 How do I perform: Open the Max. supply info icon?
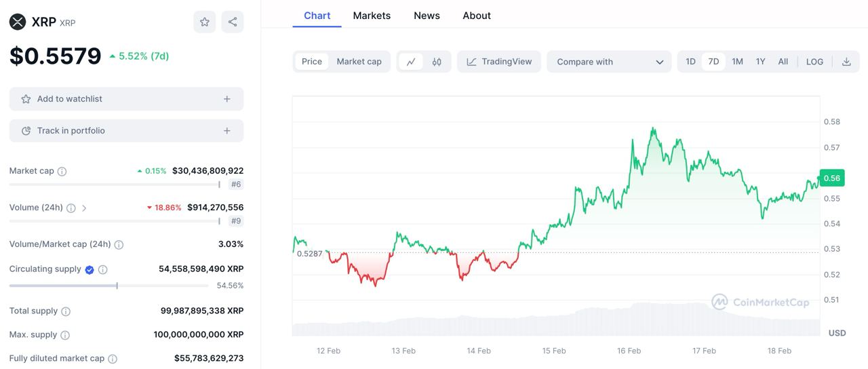65,335
